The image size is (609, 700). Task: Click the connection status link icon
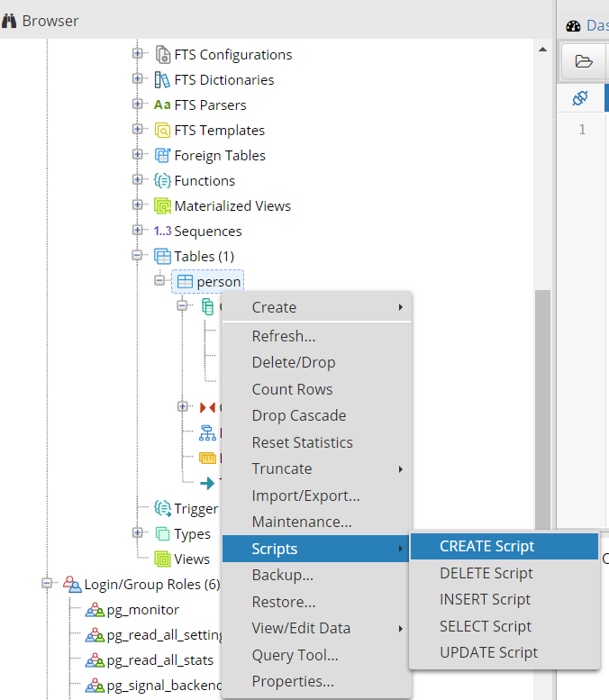click(580, 98)
